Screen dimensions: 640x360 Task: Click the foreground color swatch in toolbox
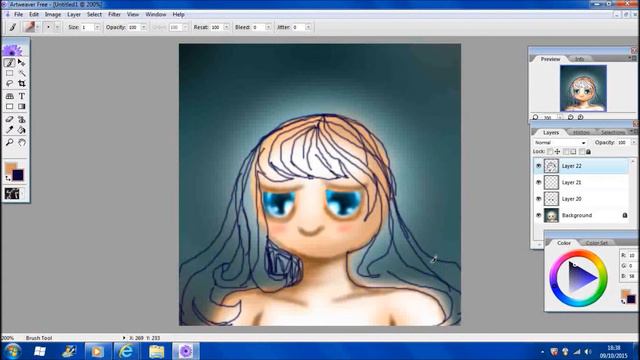10,167
